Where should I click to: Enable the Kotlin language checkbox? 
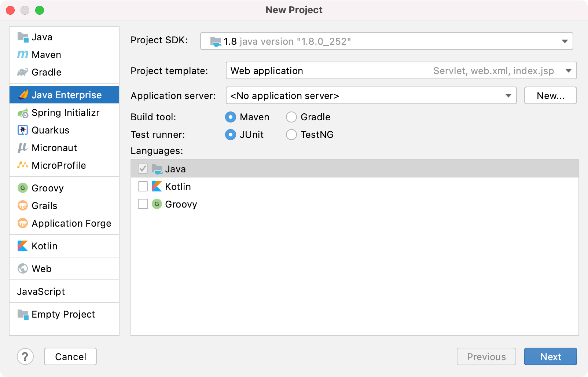(x=143, y=186)
